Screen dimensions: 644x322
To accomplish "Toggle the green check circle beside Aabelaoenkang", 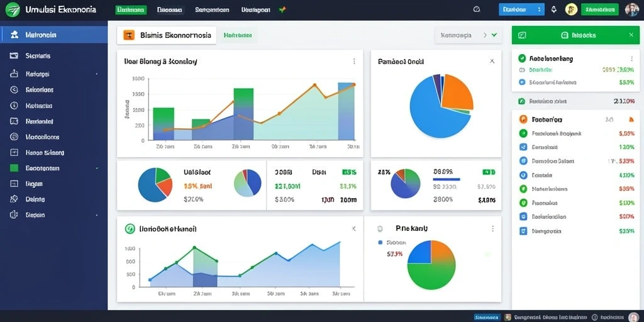I will tap(522, 58).
